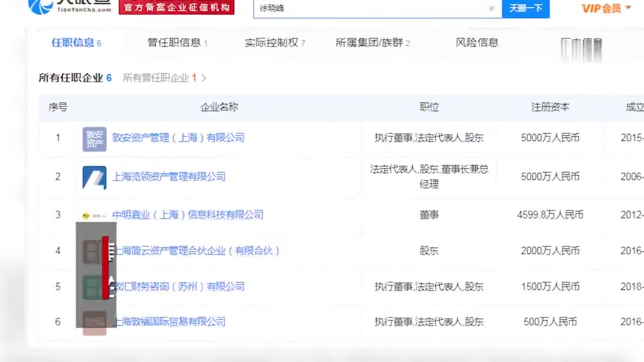Clear the search box using the x icon
644x362 pixels.
click(492, 9)
